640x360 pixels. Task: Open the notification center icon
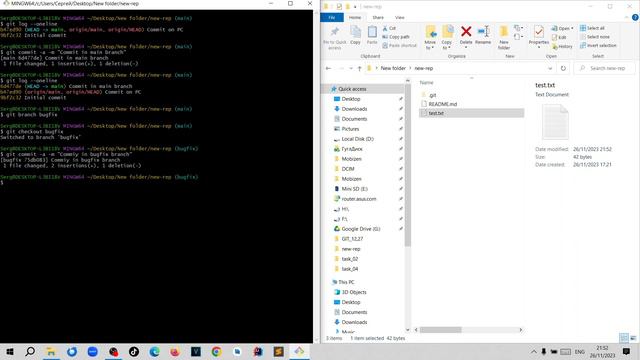[x=626, y=351]
